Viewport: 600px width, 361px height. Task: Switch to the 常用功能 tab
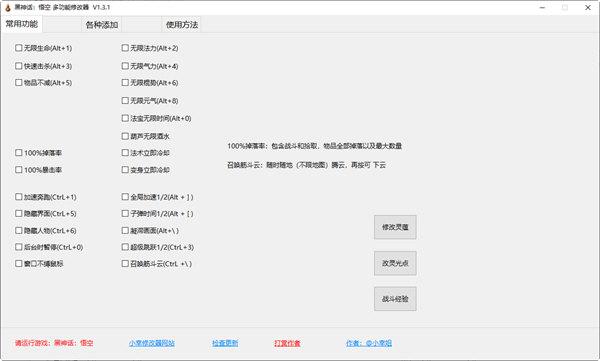click(21, 24)
